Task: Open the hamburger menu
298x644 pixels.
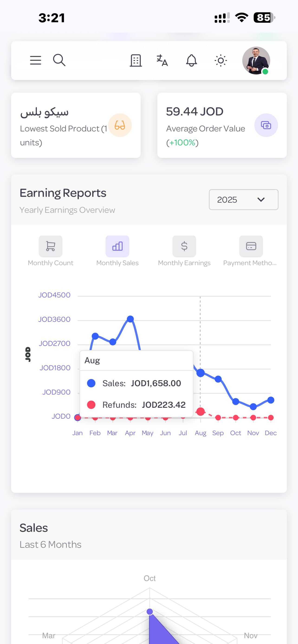Action: (36, 61)
